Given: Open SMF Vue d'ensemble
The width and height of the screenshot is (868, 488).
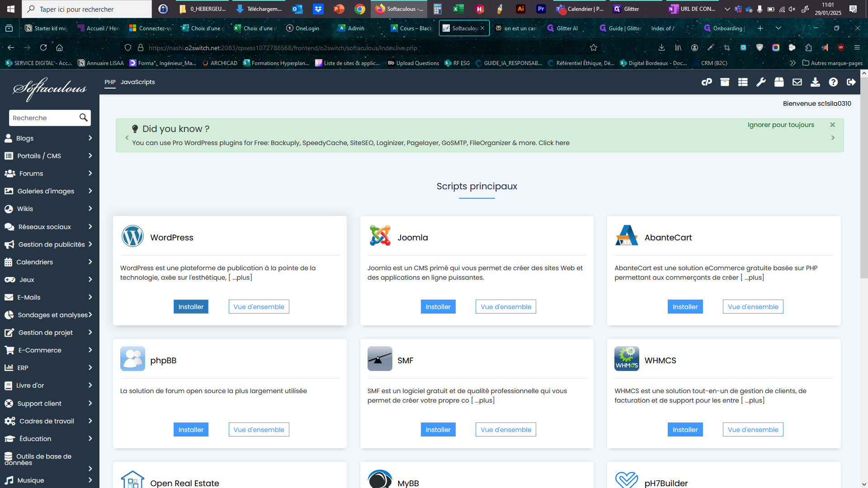Looking at the screenshot, I should tap(506, 430).
